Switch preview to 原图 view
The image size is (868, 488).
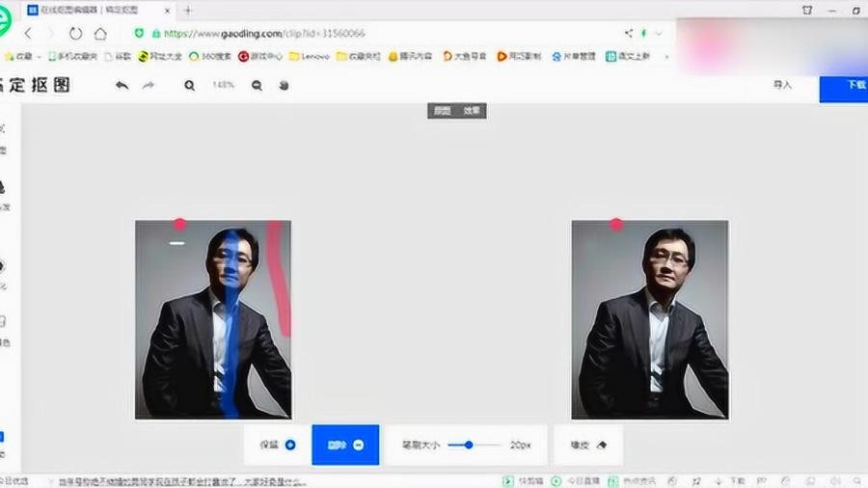point(442,111)
